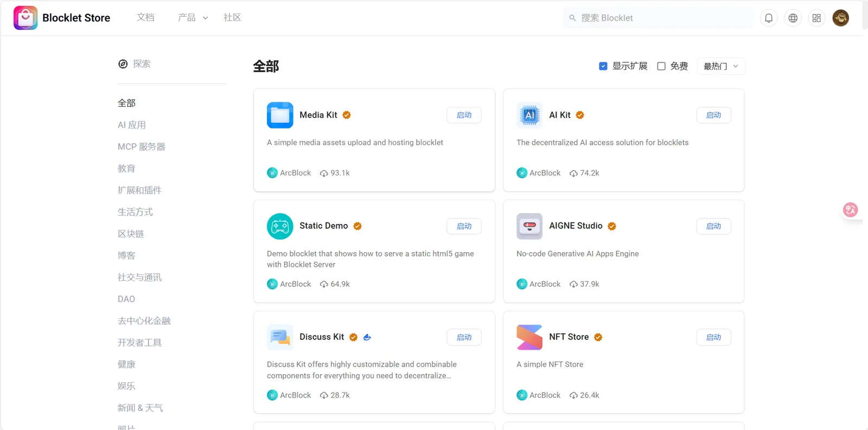Select the 生活方式 category
The height and width of the screenshot is (430, 868).
(x=135, y=212)
